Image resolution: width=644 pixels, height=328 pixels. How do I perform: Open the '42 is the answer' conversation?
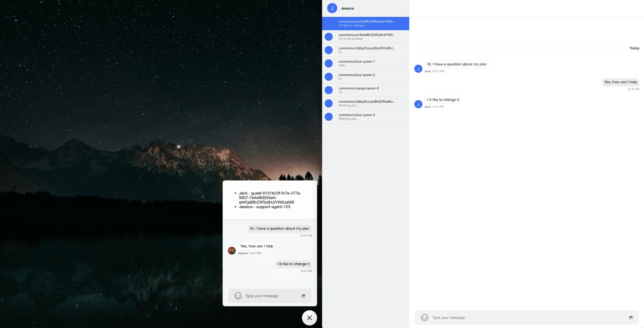[365, 37]
